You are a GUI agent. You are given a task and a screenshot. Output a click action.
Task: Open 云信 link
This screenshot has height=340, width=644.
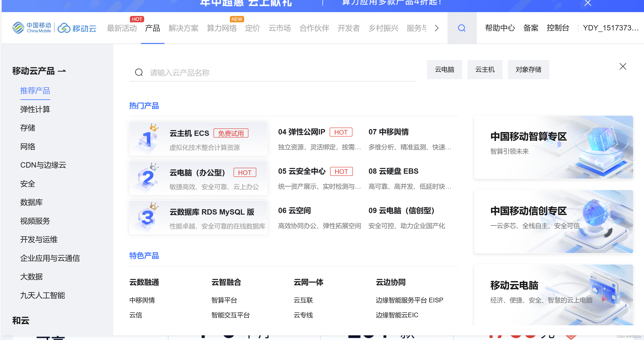tap(135, 315)
